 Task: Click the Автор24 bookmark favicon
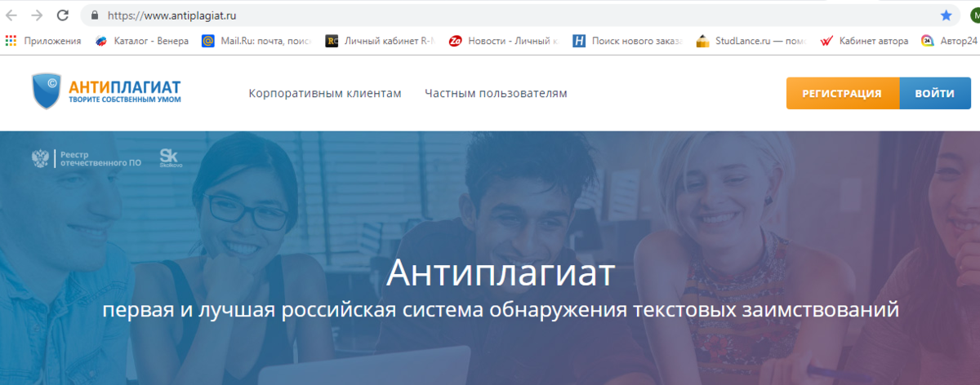[928, 40]
